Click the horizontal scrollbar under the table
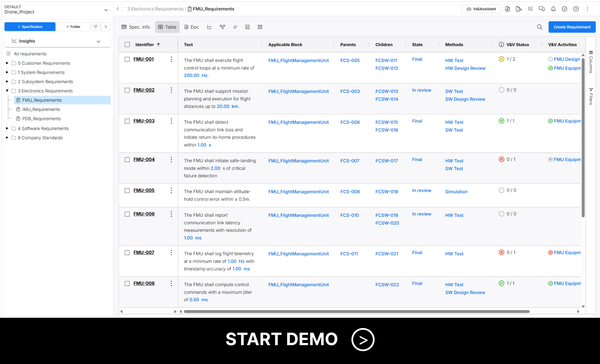This screenshot has height=364, width=600. pos(357,311)
